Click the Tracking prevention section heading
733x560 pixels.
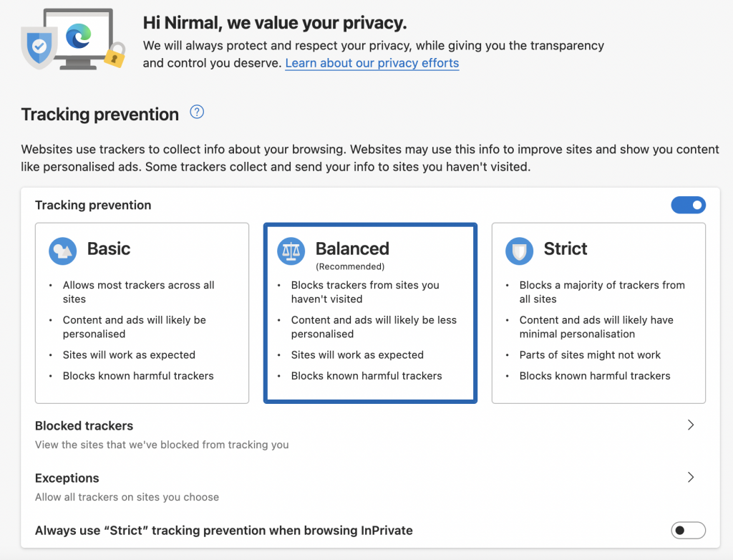pyautogui.click(x=99, y=114)
